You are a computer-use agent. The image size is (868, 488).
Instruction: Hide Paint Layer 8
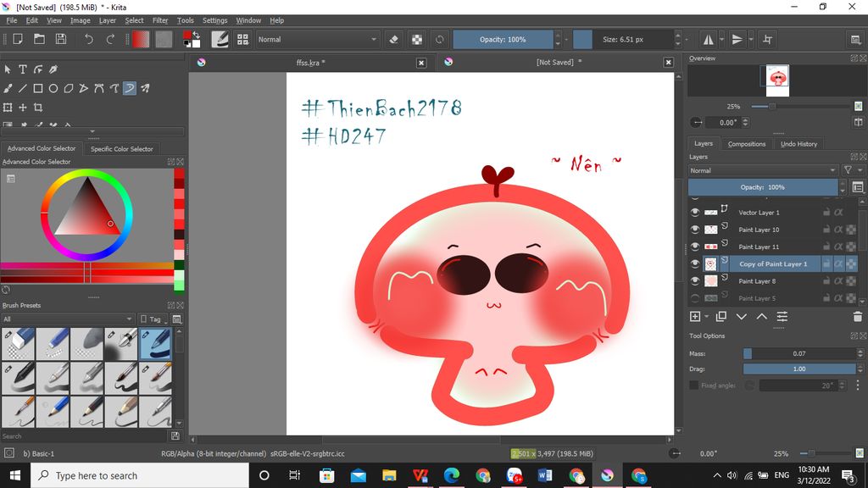(x=695, y=281)
